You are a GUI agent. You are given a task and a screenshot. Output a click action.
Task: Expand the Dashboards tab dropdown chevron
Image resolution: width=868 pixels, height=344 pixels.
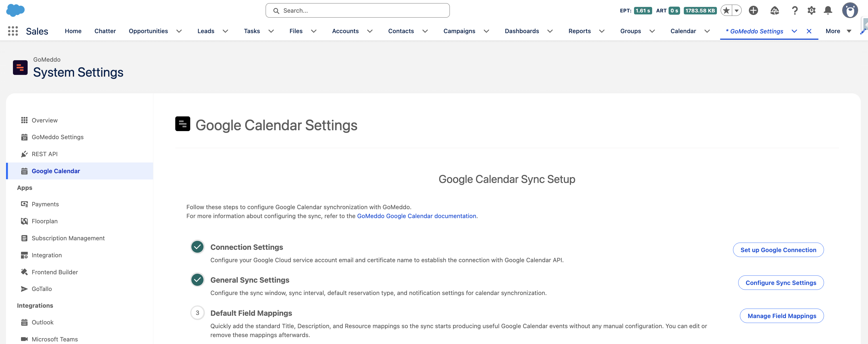pos(550,31)
